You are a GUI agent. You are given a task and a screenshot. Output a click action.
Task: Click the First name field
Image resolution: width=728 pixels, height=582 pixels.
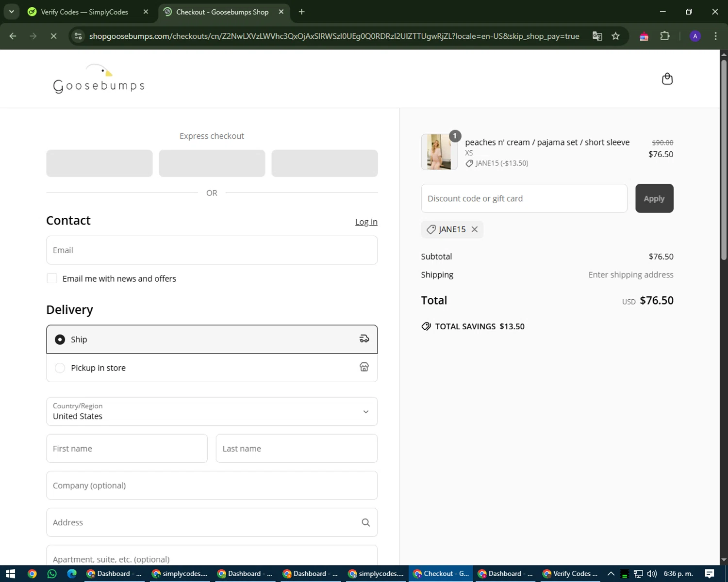[127, 449]
